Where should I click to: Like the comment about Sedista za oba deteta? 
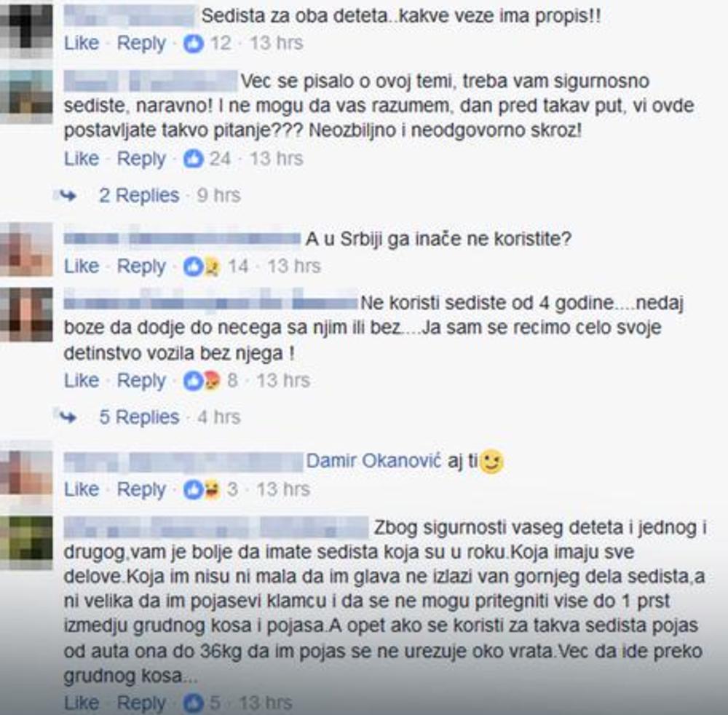82,43
